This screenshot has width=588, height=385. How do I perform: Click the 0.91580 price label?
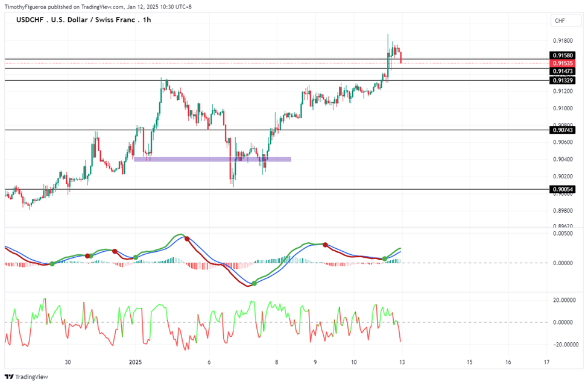coord(563,55)
